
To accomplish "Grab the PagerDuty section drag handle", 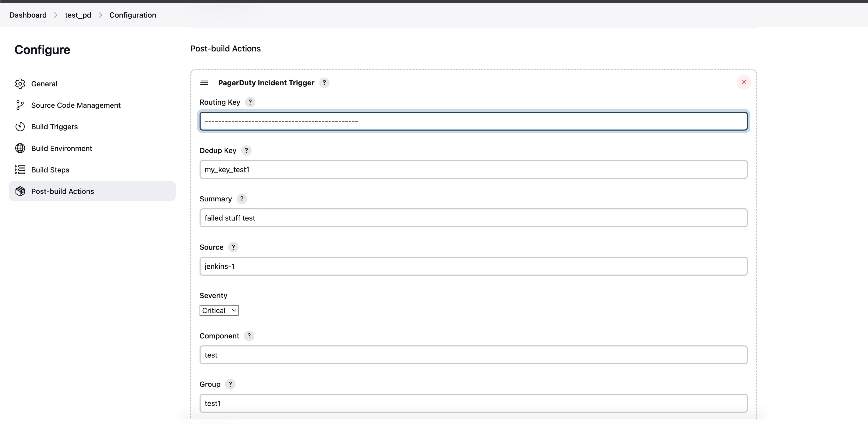I will pos(204,83).
